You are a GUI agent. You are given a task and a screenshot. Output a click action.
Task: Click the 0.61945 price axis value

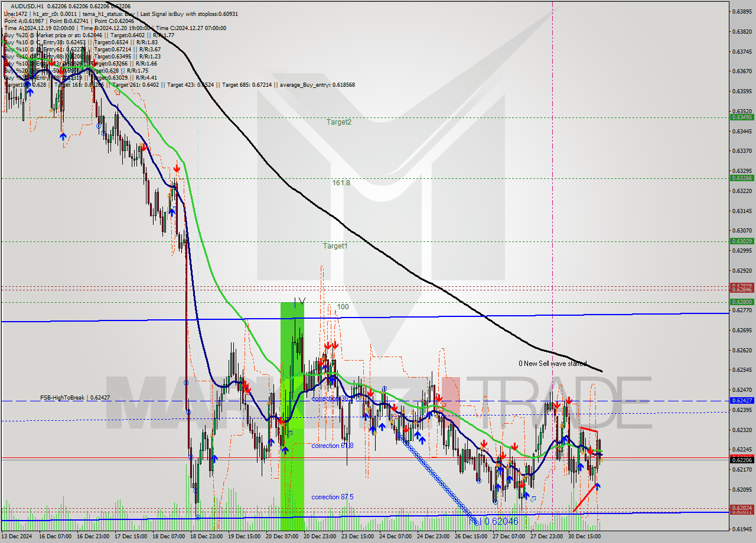742,529
